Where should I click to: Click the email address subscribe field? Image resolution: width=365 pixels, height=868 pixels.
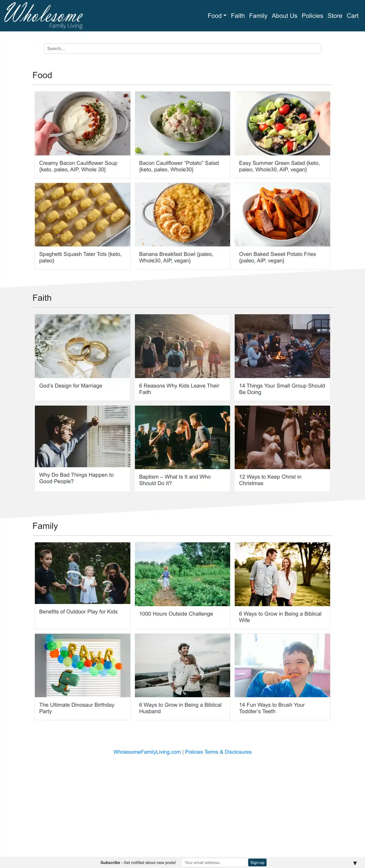(x=214, y=862)
